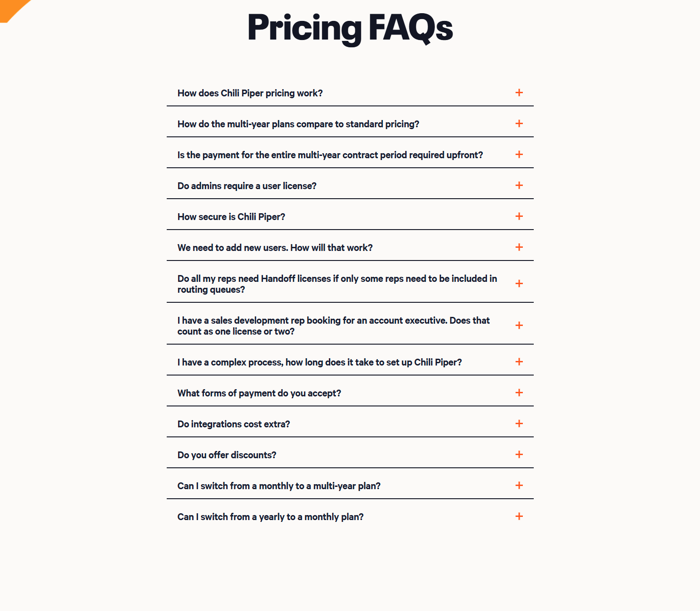Click the 'Do admins require a user license?' question text

pos(247,185)
